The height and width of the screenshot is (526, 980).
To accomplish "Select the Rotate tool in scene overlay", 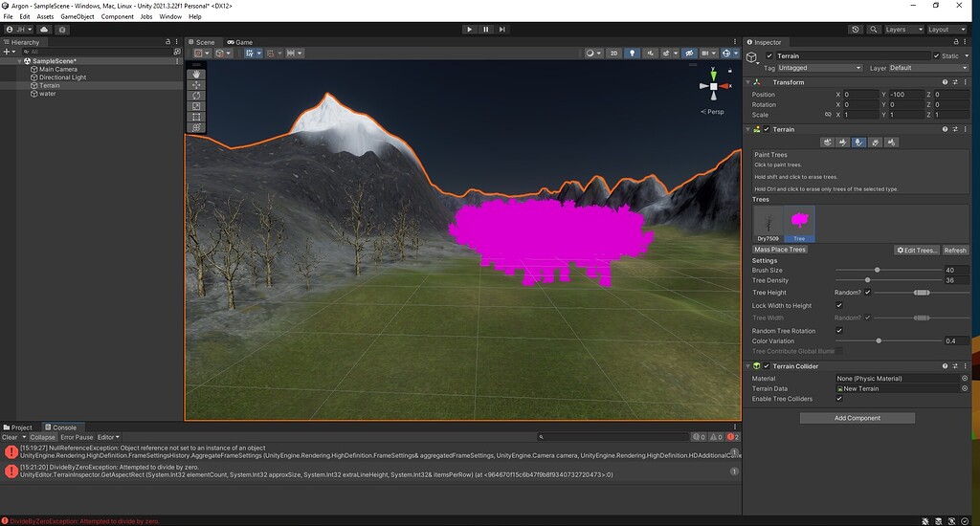I will [196, 96].
